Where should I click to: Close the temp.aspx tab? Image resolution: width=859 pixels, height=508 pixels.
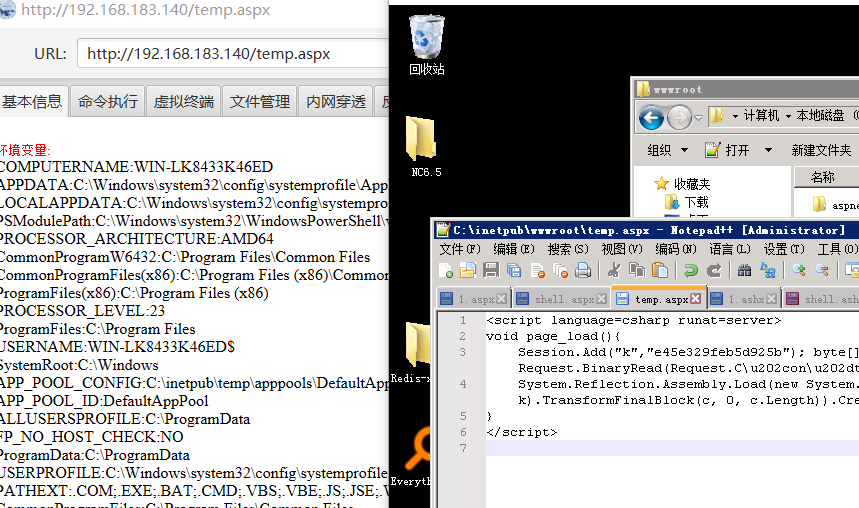coord(695,299)
